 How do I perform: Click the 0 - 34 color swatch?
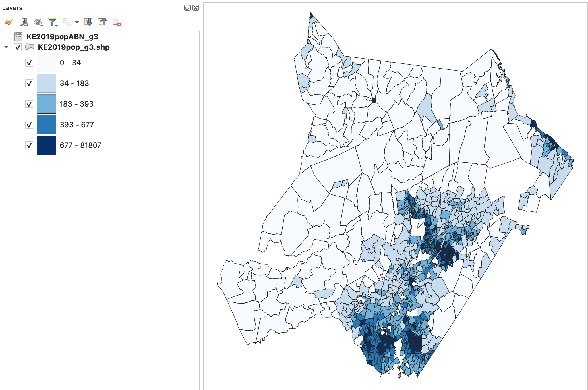pyautogui.click(x=47, y=63)
